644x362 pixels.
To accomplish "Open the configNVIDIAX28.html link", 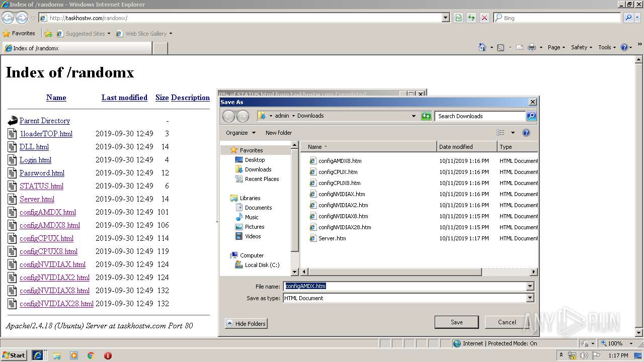I will (56, 304).
